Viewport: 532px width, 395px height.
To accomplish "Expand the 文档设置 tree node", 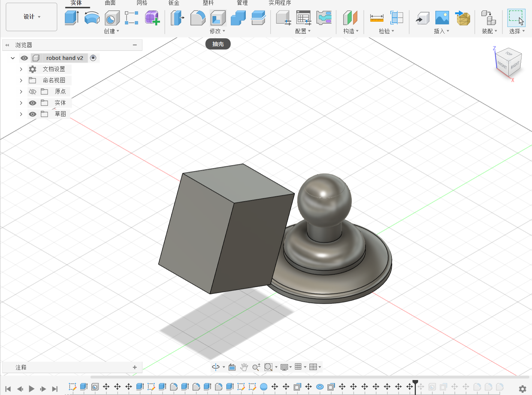I will tap(21, 69).
